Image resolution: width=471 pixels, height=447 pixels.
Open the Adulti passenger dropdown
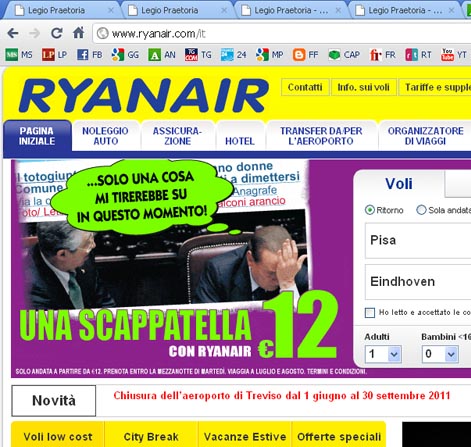point(383,354)
